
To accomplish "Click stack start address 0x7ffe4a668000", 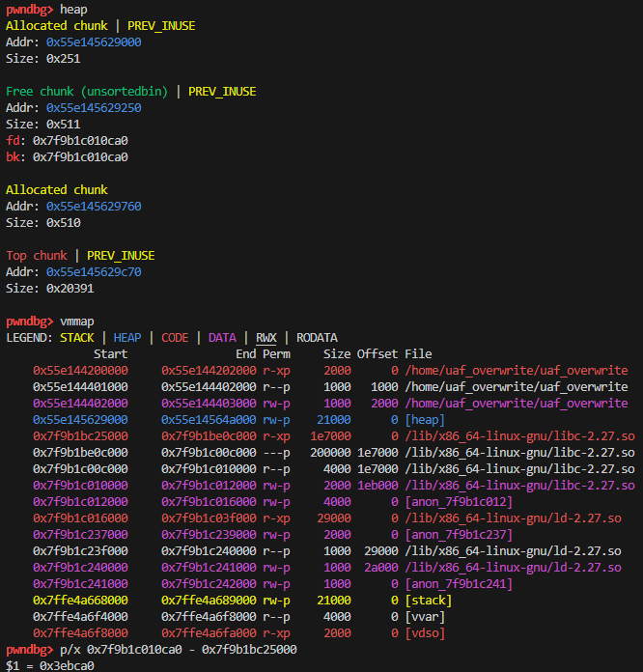I will tap(80, 600).
